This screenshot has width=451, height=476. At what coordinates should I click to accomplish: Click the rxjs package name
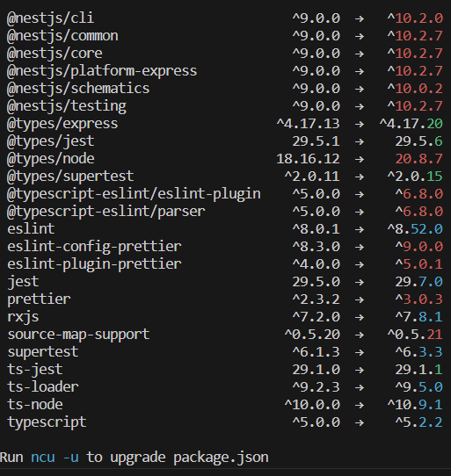pyautogui.click(x=23, y=317)
